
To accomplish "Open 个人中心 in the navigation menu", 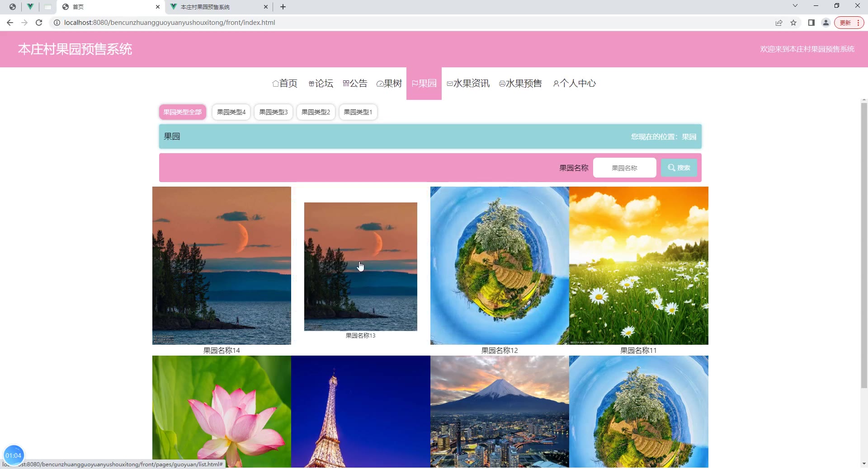I will point(575,83).
